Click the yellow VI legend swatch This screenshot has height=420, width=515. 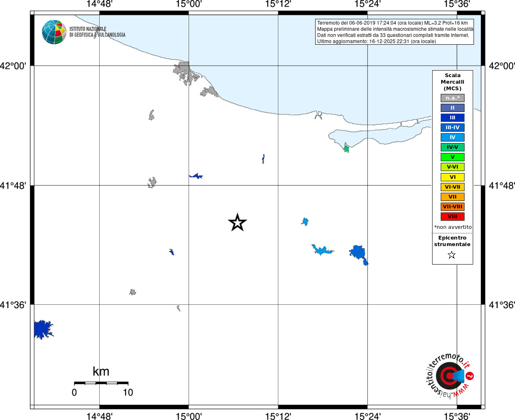[x=453, y=177]
